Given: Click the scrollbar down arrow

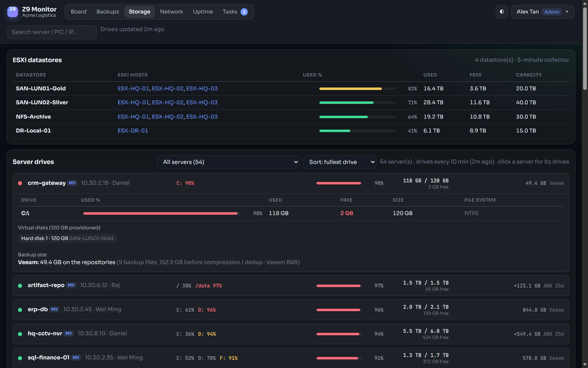Looking at the screenshot, I should pyautogui.click(x=585, y=365).
